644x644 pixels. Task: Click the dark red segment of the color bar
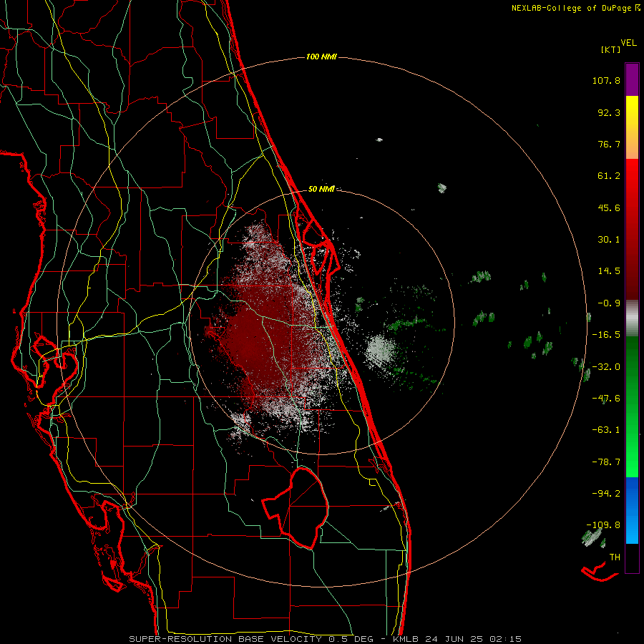point(632,229)
